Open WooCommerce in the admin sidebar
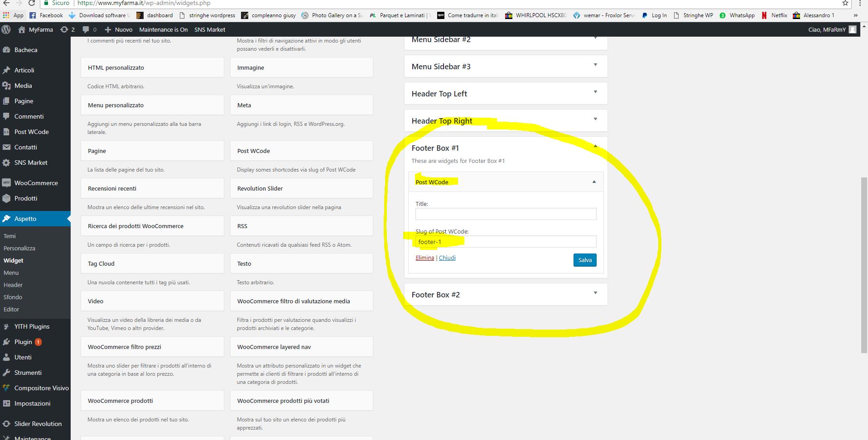This screenshot has height=440, width=868. point(36,183)
